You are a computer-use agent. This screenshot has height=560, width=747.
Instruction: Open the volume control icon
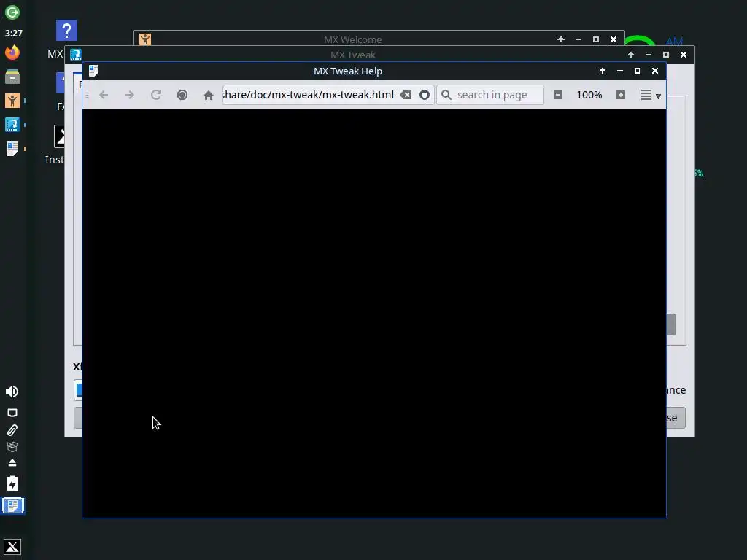pyautogui.click(x=12, y=392)
